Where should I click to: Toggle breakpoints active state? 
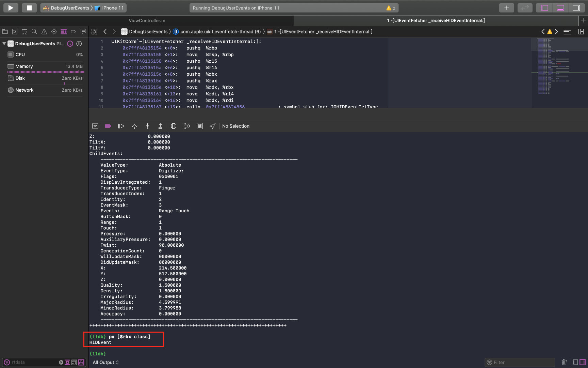[108, 126]
